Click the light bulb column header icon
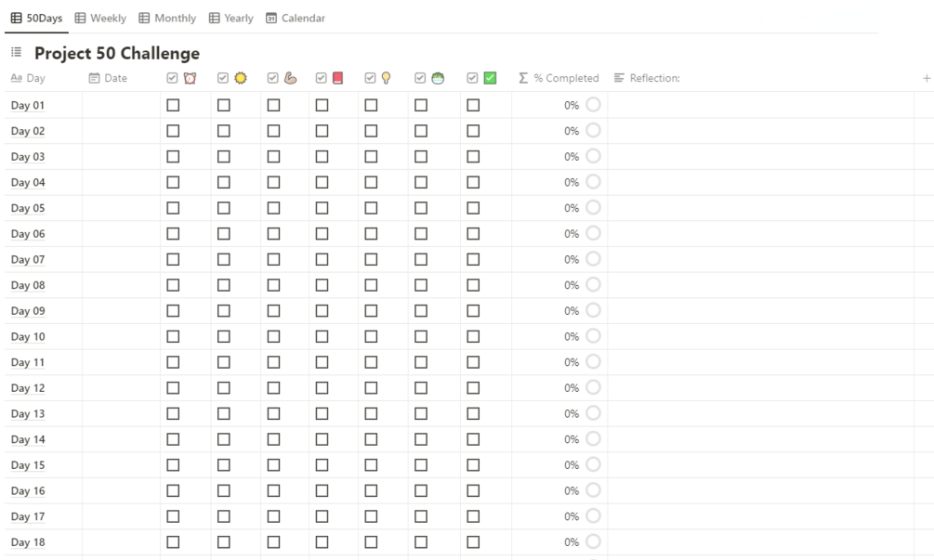The height and width of the screenshot is (560, 934). coord(386,78)
